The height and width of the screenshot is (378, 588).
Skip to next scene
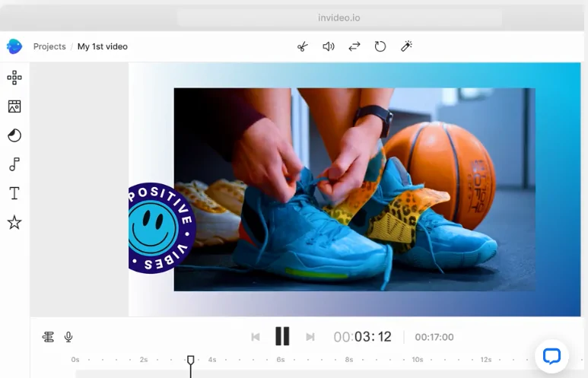point(310,337)
